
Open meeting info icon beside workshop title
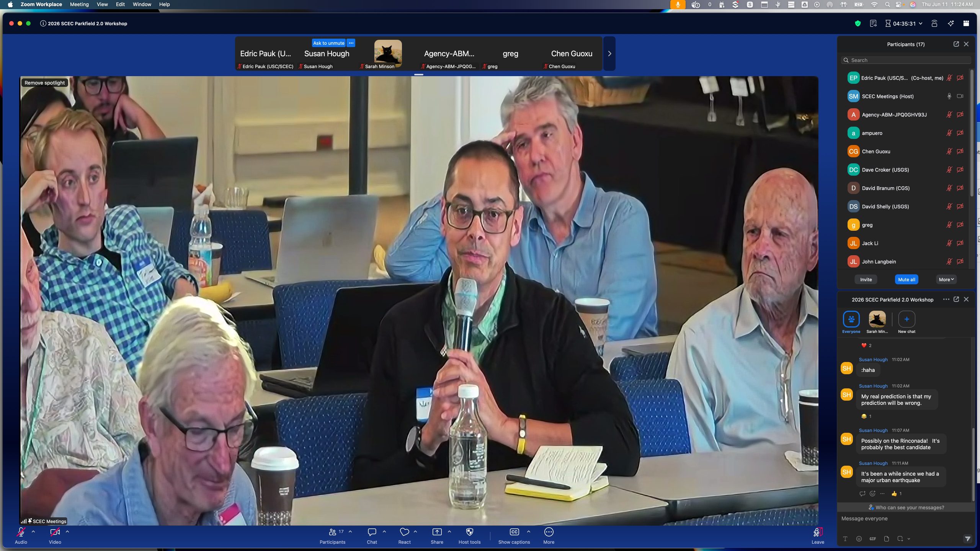[43, 23]
